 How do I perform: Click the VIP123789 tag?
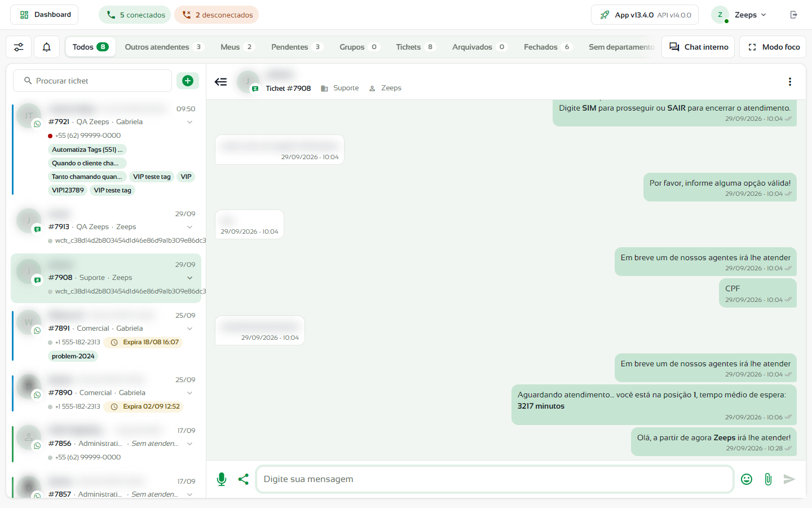click(x=68, y=190)
